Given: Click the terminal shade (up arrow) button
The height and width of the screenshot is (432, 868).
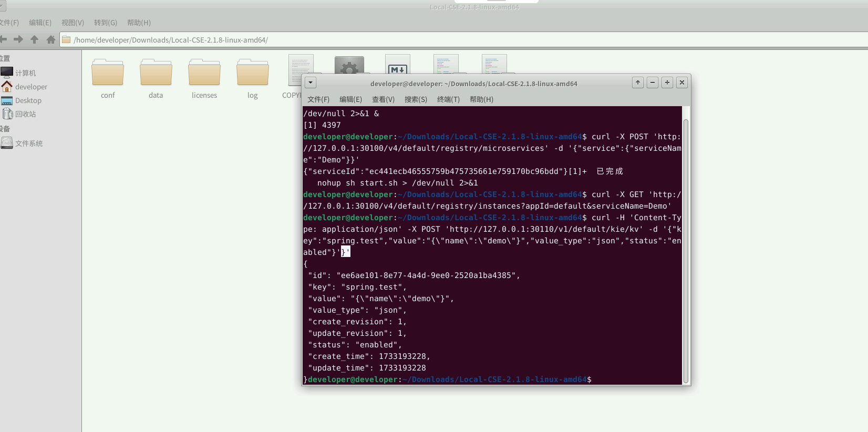Looking at the screenshot, I should (638, 83).
